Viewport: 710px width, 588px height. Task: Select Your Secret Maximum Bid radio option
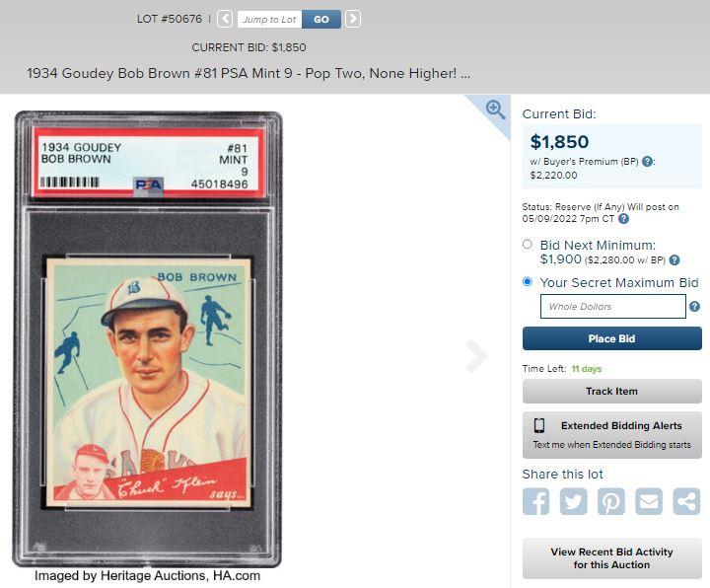point(527,282)
